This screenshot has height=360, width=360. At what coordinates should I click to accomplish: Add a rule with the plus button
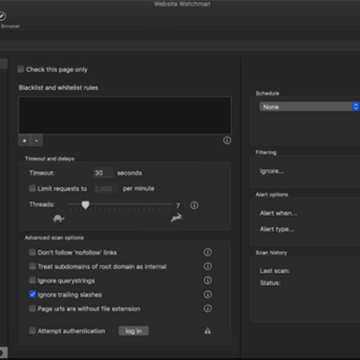click(x=24, y=141)
